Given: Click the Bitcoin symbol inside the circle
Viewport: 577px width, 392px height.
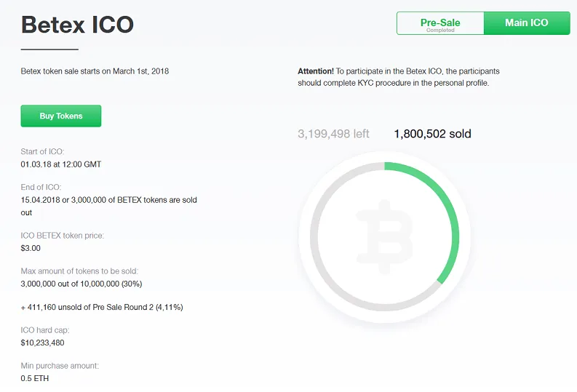Looking at the screenshot, I should pos(384,237).
